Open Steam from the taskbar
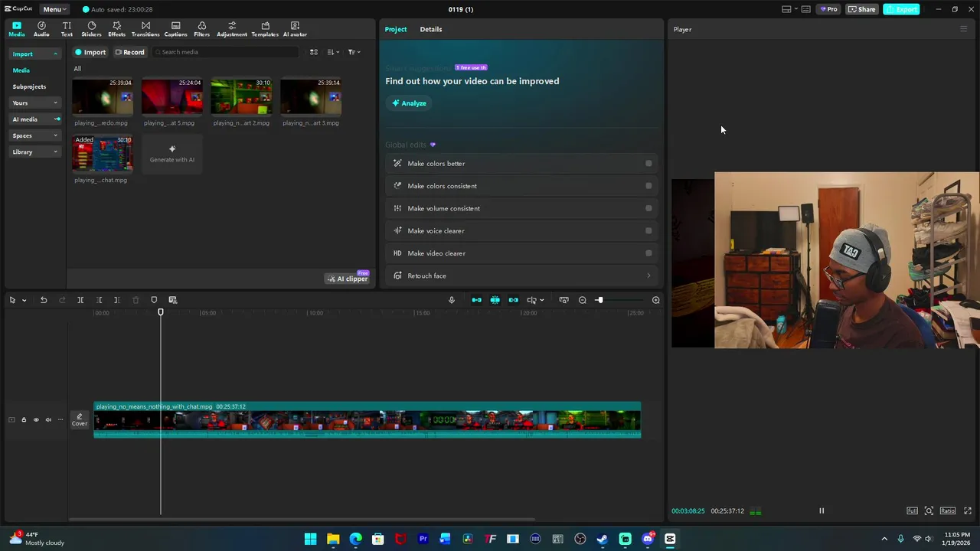 point(603,539)
